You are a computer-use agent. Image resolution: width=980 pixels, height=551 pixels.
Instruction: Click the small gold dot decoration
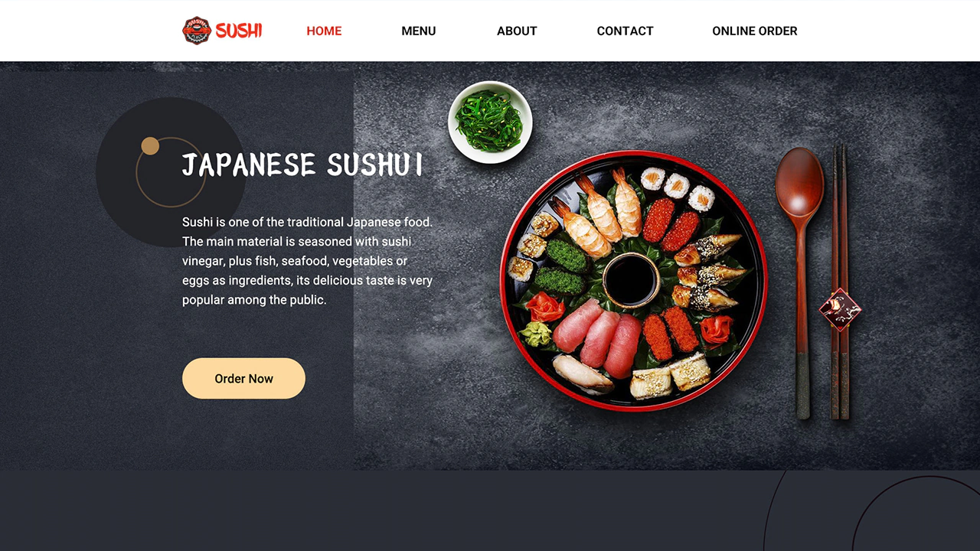click(150, 145)
